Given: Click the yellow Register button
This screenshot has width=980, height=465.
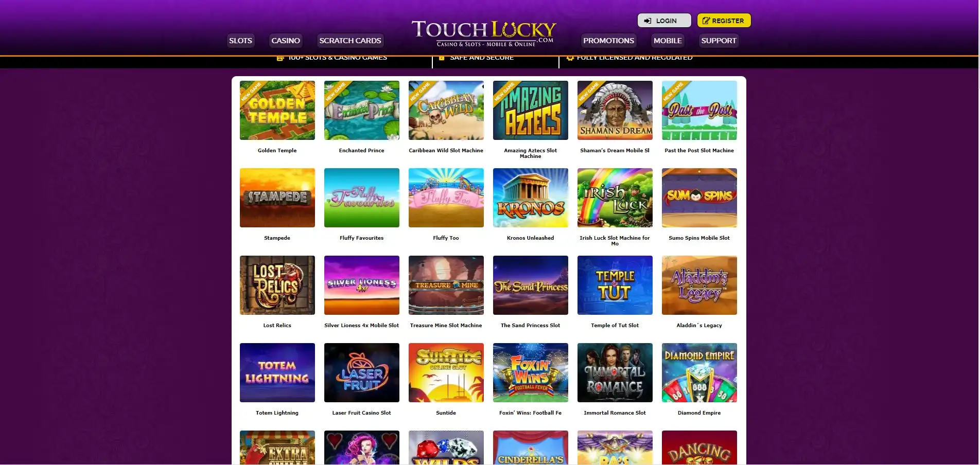Looking at the screenshot, I should (724, 21).
